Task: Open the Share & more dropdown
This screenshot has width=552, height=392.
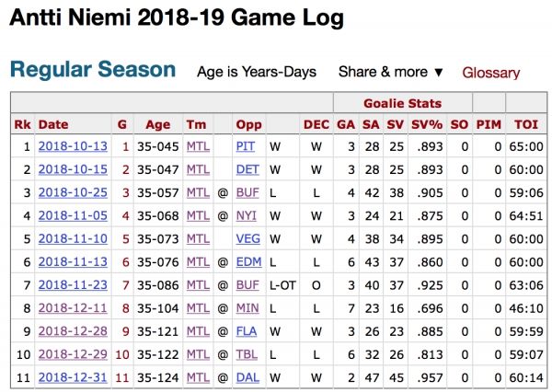Action: pos(391,72)
